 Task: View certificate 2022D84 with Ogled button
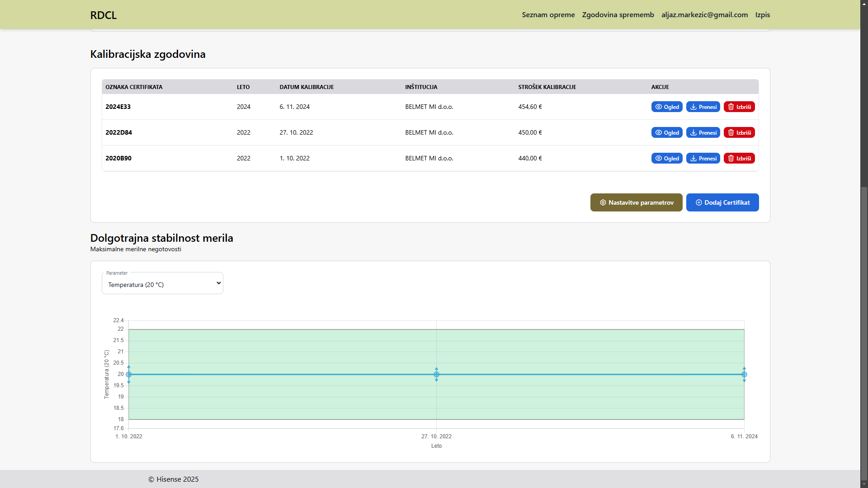tap(667, 132)
